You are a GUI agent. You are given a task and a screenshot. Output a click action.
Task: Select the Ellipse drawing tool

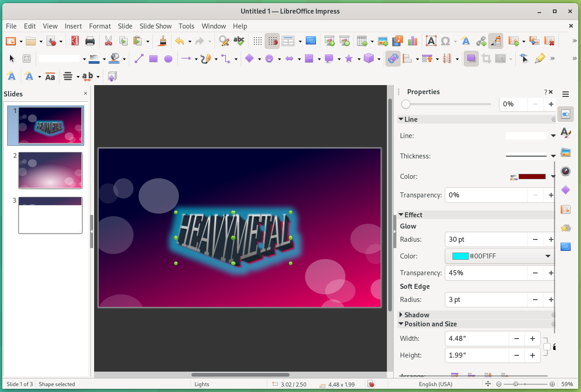pyautogui.click(x=167, y=58)
